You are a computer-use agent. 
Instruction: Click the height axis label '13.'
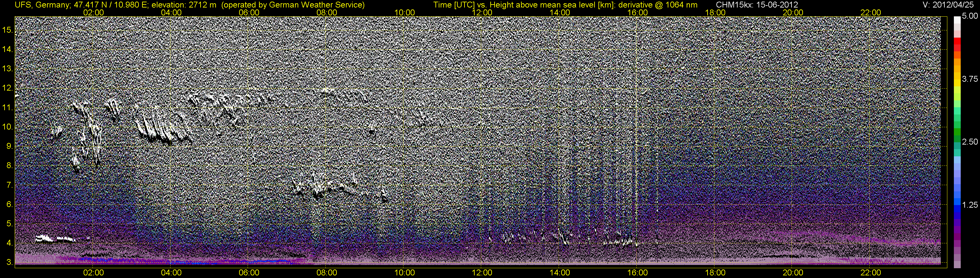click(8, 69)
